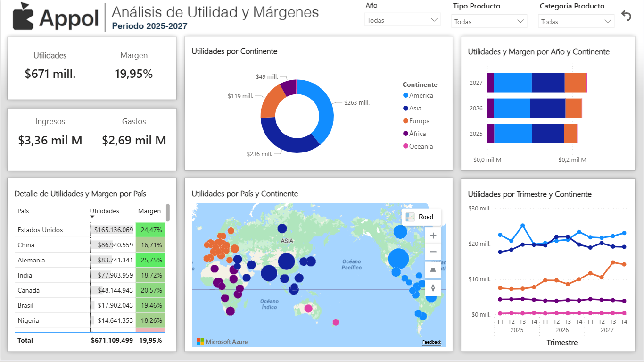This screenshot has width=644, height=362.
Task: Click the Feedback link on the map
Action: coord(431,342)
